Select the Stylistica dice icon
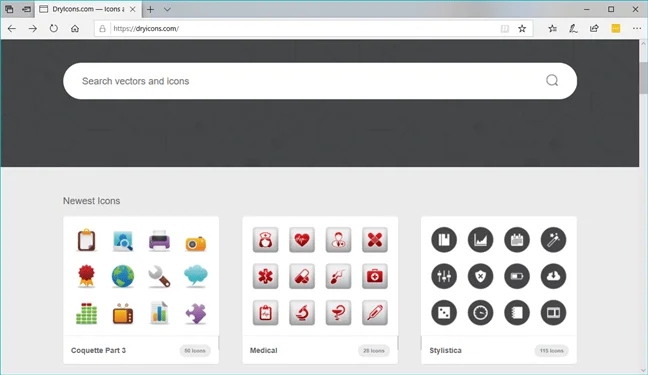Viewport: 648px width, 375px height. click(444, 313)
